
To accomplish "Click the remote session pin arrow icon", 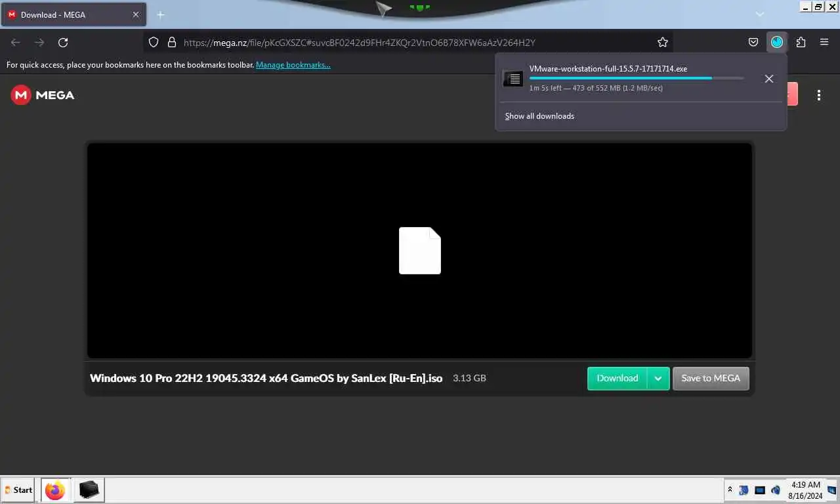I will pos(384,9).
